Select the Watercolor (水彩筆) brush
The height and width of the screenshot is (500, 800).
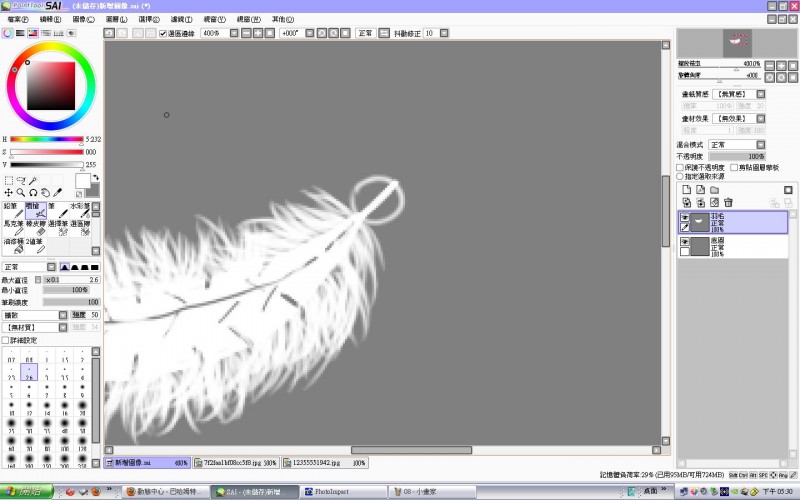click(80, 210)
